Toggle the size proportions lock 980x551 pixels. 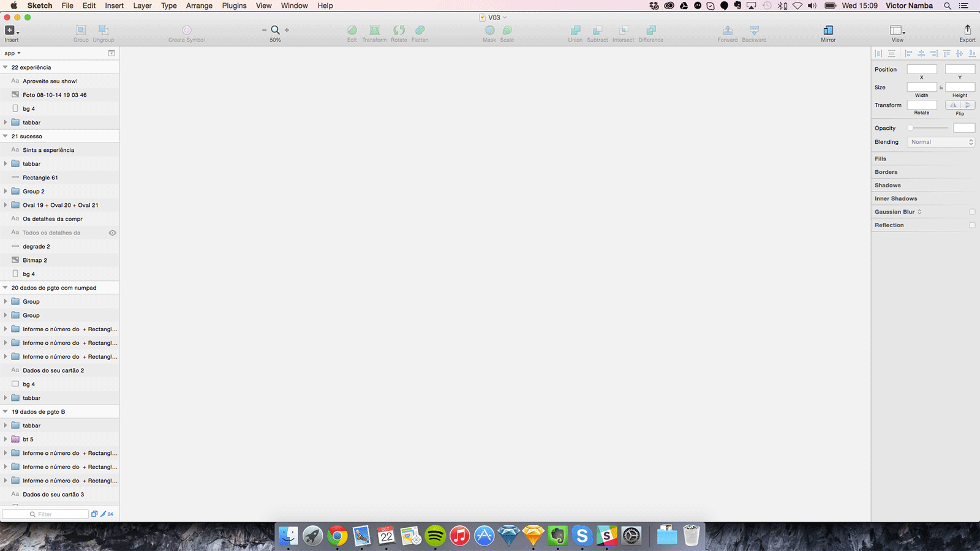pos(941,88)
